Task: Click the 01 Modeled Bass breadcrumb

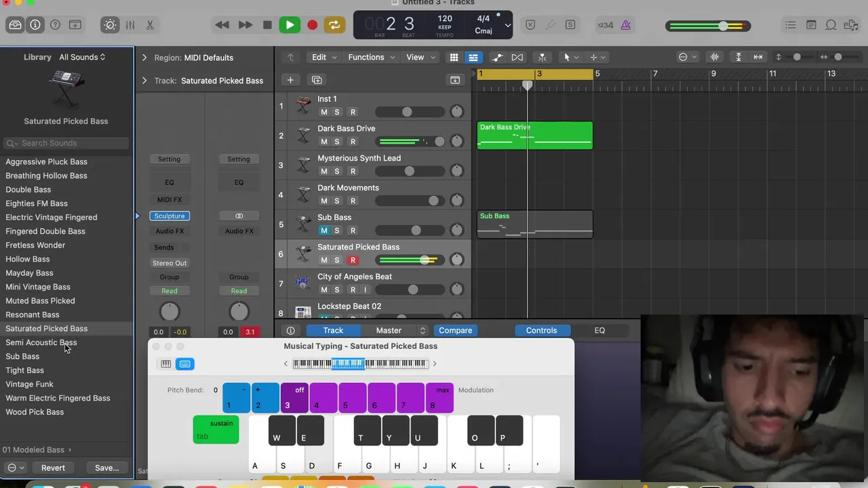Action: 36,450
